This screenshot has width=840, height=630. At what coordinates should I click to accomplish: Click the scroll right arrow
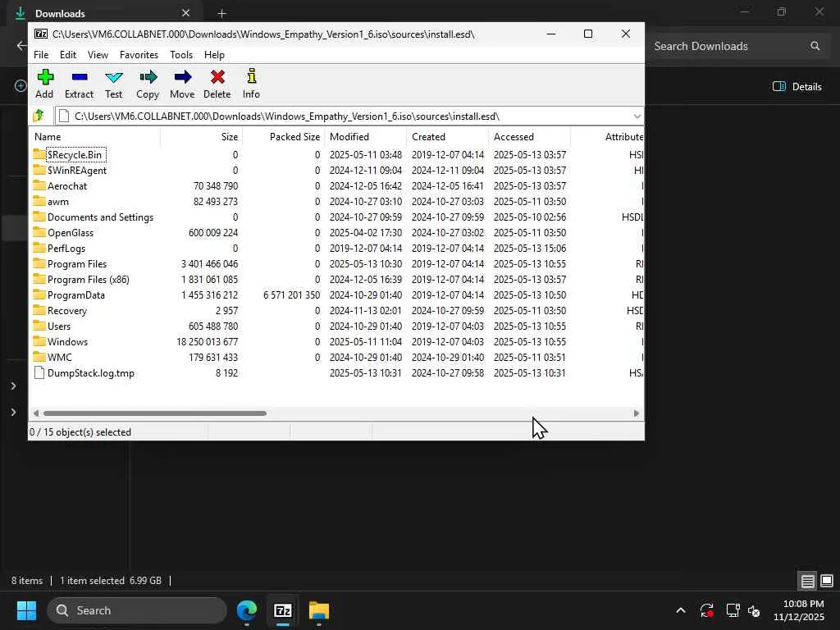click(x=636, y=413)
